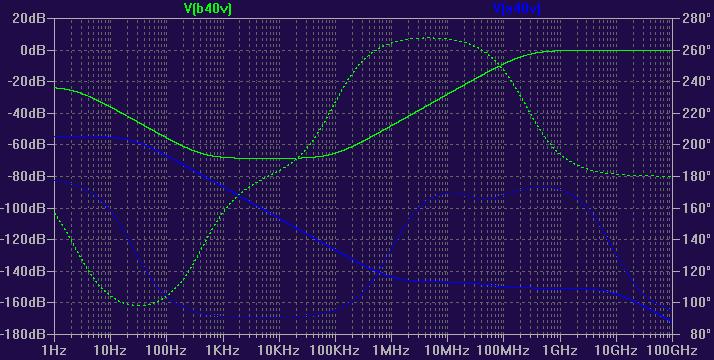Click the 100Hz frequency axis label
This screenshot has width=714, height=360.
pos(166,350)
